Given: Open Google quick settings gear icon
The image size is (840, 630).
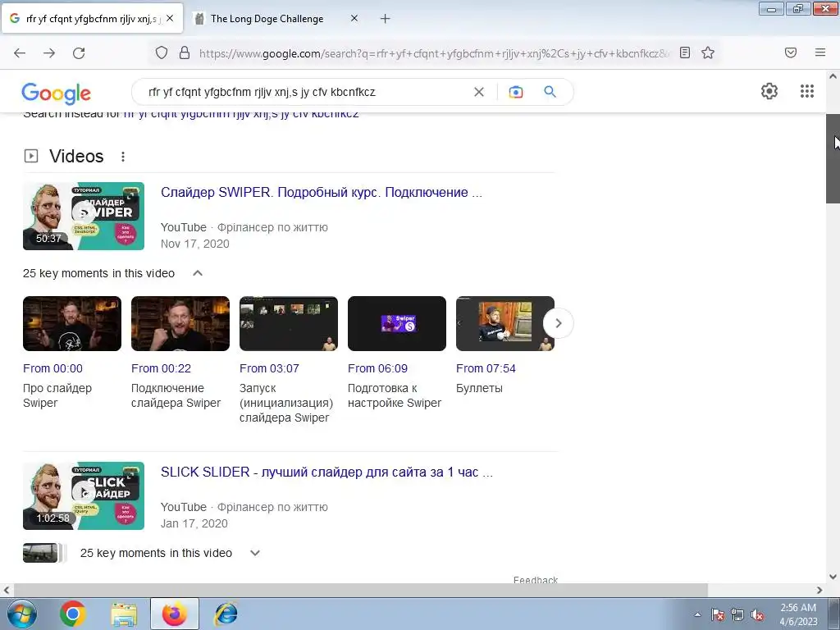Looking at the screenshot, I should (769, 91).
